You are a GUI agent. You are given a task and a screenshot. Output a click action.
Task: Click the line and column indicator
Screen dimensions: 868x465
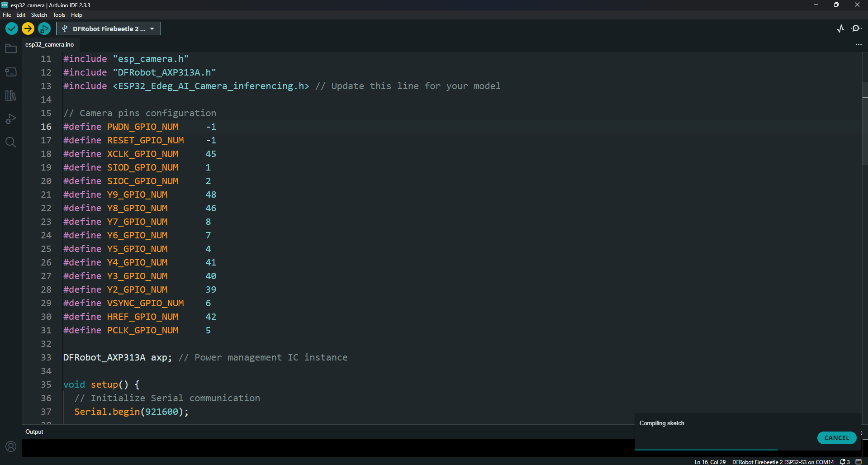click(x=710, y=462)
